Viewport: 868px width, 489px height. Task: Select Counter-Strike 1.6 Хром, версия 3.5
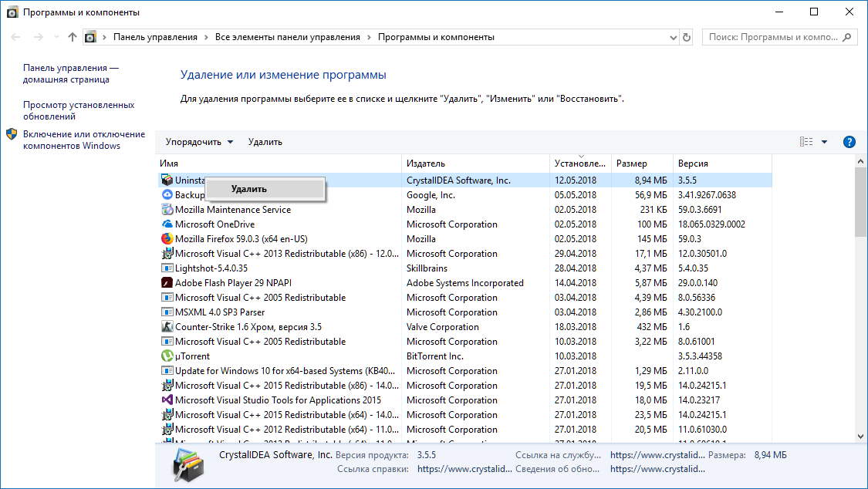click(x=248, y=326)
